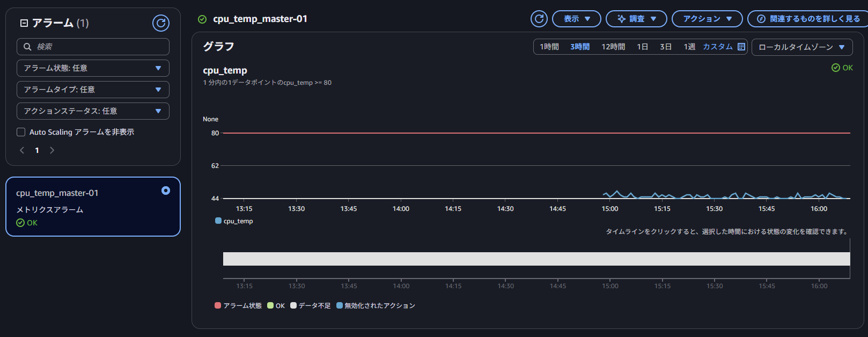Open the cpu_temp_master-01 alarm card

click(93, 207)
